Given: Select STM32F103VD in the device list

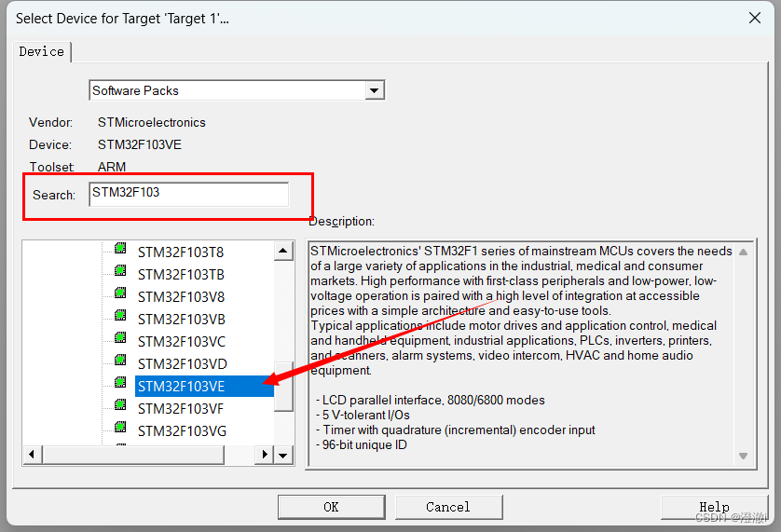Looking at the screenshot, I should (183, 364).
